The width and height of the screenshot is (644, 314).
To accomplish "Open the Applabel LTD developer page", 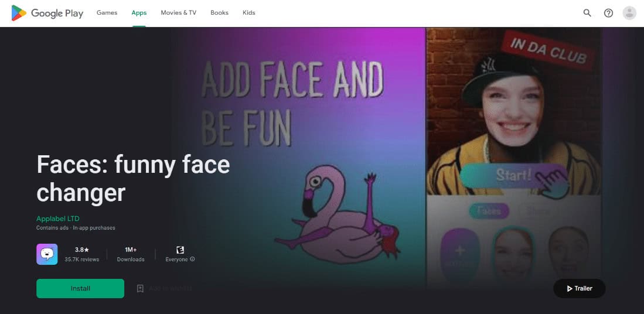I will [x=58, y=219].
